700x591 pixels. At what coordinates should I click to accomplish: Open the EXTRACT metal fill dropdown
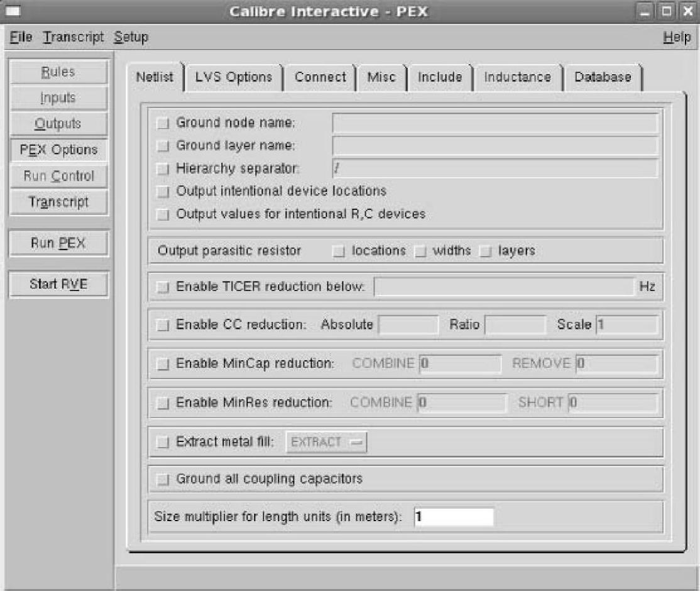tap(326, 442)
